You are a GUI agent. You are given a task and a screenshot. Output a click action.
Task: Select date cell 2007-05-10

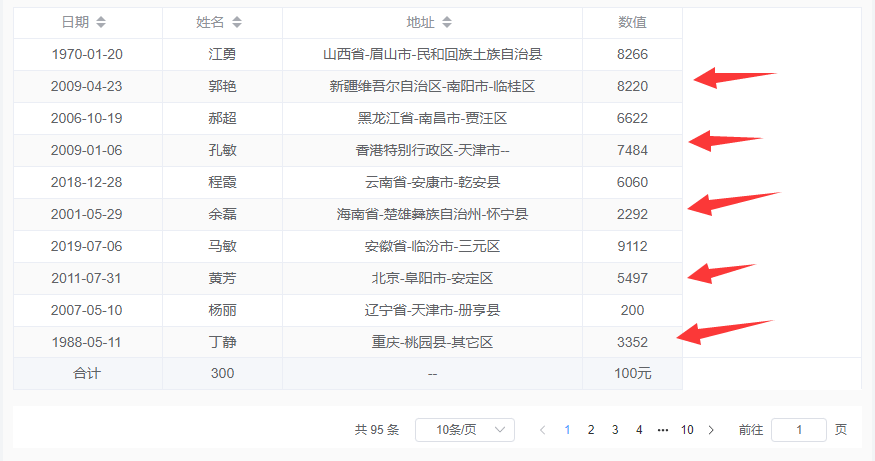pyautogui.click(x=86, y=310)
